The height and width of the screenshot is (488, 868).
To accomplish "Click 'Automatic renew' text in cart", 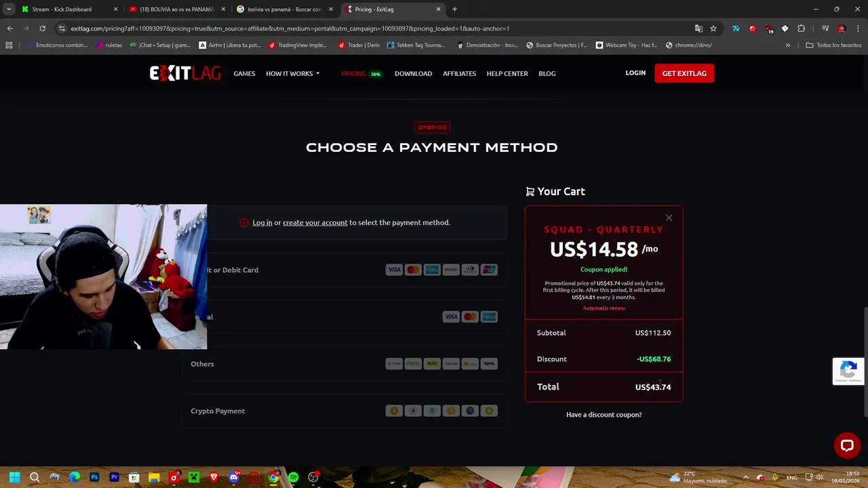I will click(x=604, y=308).
